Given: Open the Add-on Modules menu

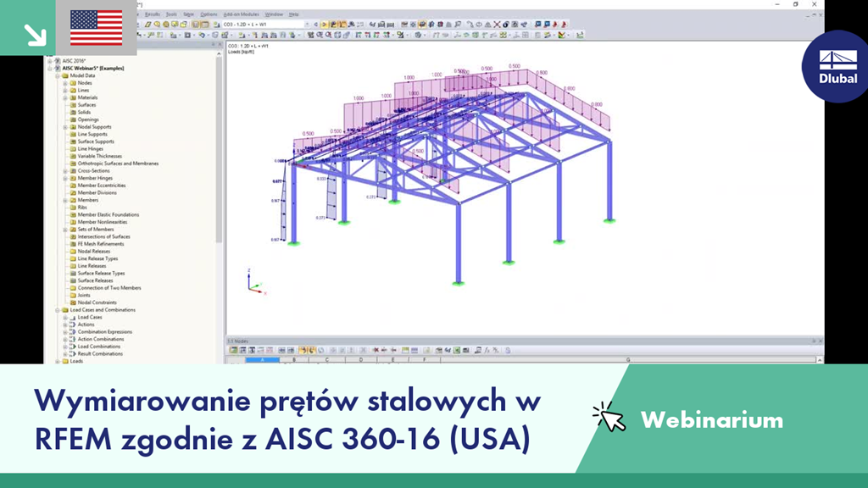Looking at the screenshot, I should click(241, 14).
